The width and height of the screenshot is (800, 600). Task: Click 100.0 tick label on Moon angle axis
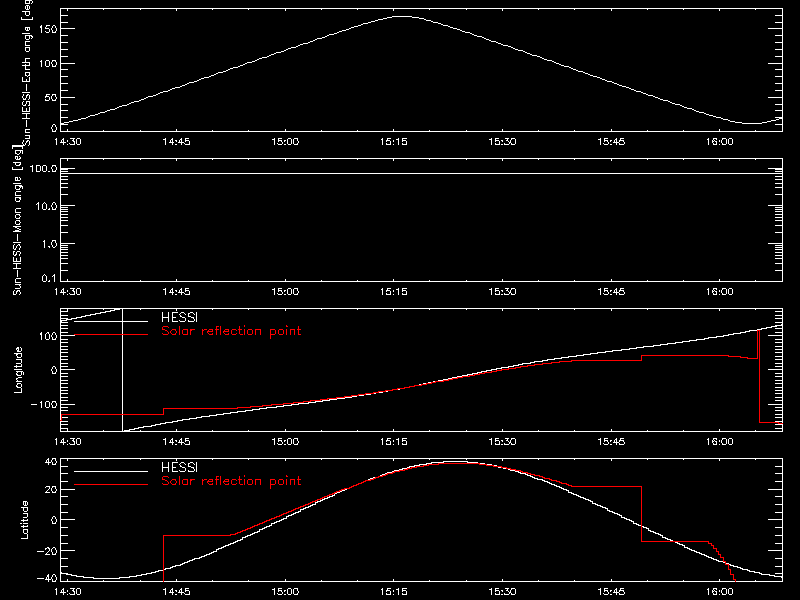pos(43,168)
